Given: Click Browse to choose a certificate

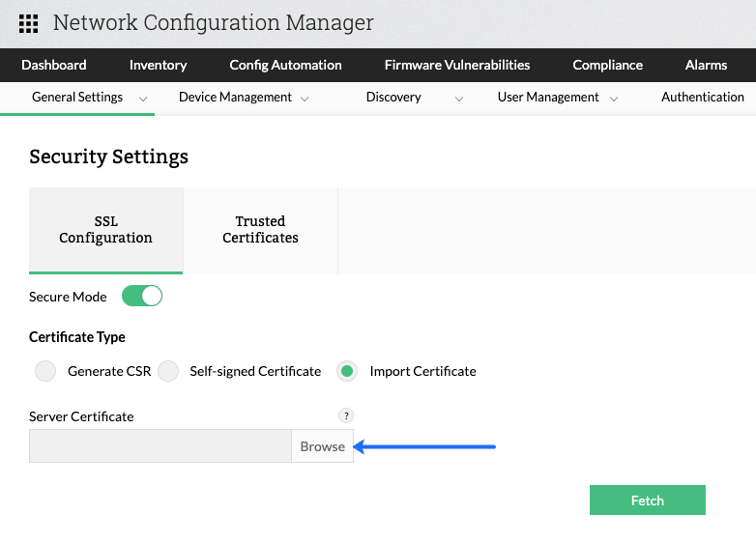Looking at the screenshot, I should pos(322,446).
